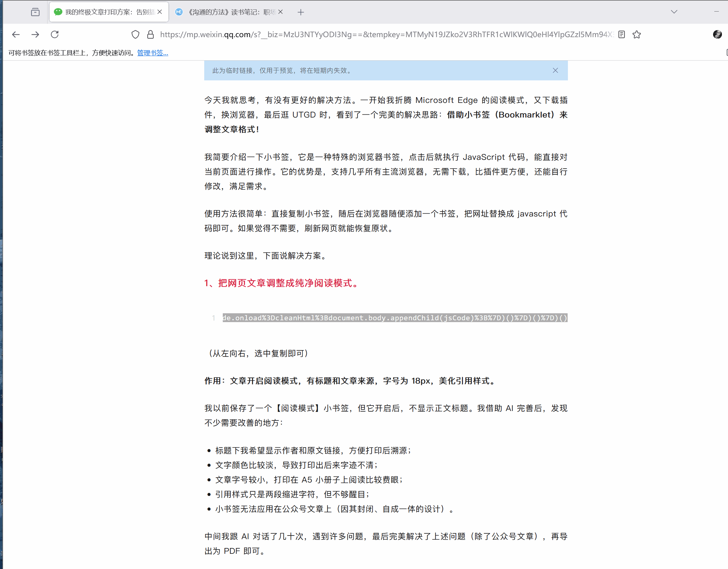
Task: Switch to 我的终极文章打印方案 tab
Action: coord(109,12)
